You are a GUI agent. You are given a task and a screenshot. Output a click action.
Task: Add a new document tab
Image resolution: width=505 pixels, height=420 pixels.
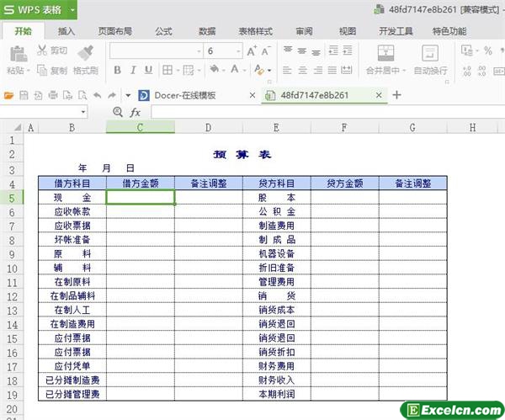click(x=396, y=95)
